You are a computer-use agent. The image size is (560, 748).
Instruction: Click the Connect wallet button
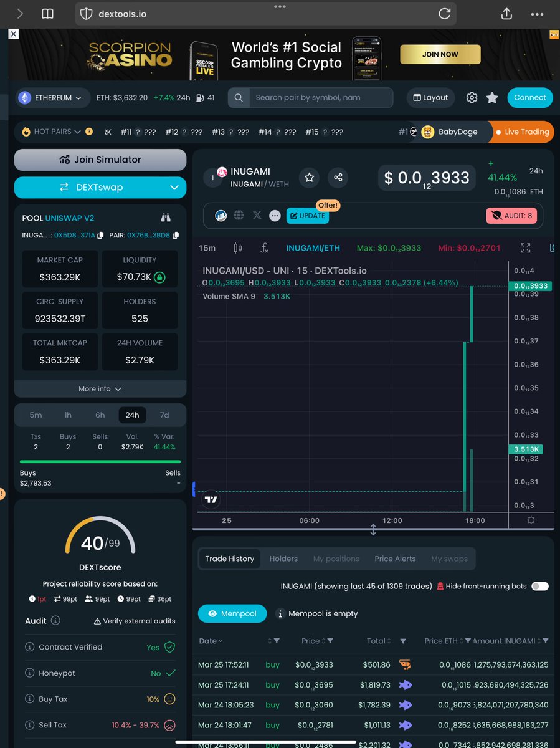pos(530,98)
